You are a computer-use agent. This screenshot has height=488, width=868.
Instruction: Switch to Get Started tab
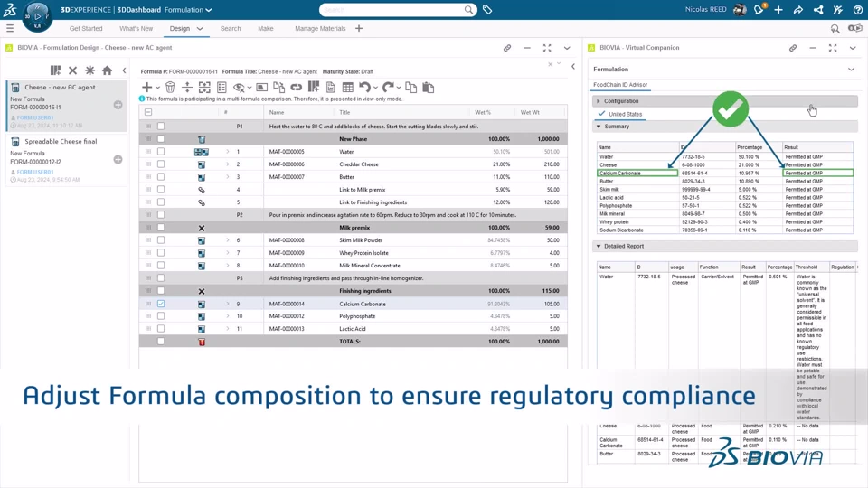(x=86, y=28)
